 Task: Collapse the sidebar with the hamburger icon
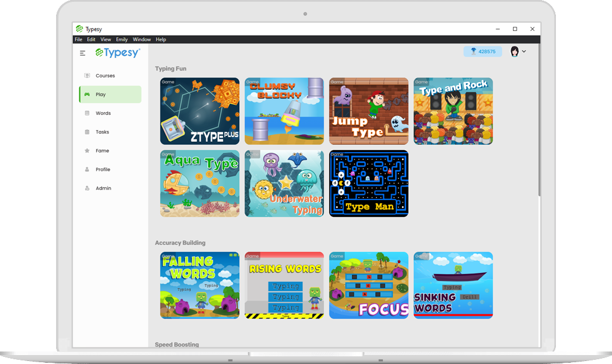(82, 53)
